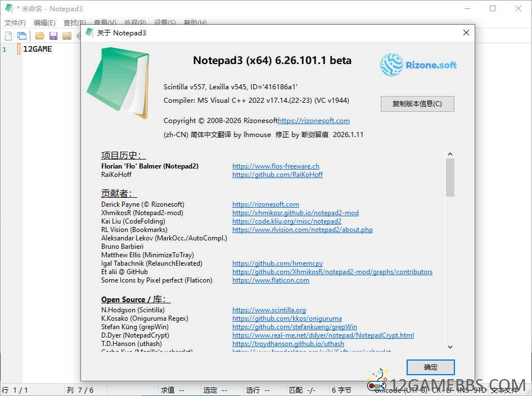
Task: Click the New document toolbar icon
Action: [8, 36]
